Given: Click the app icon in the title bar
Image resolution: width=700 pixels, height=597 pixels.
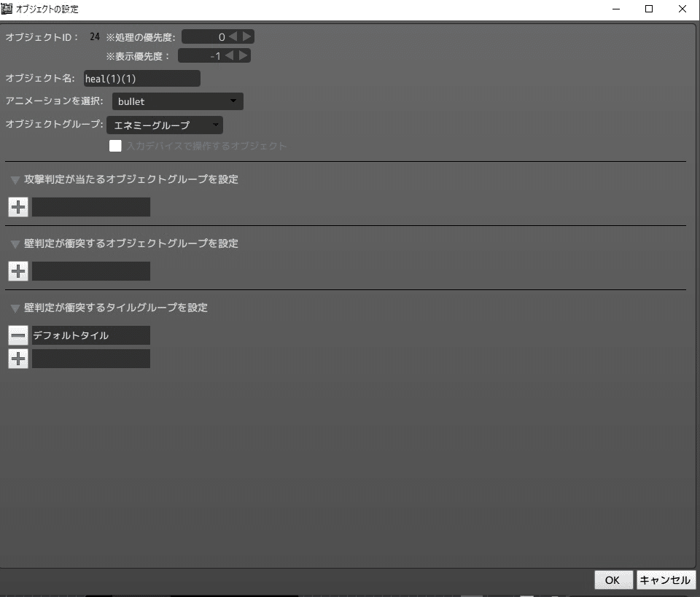Looking at the screenshot, I should tap(7, 9).
